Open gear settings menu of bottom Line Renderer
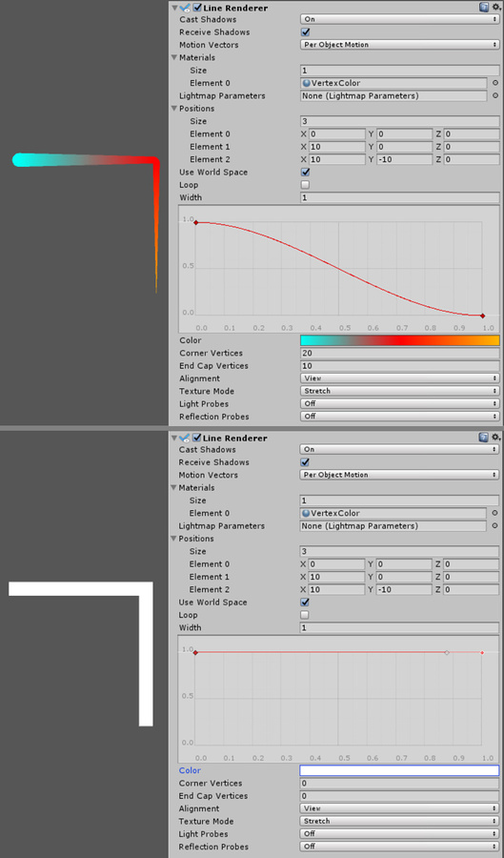The image size is (504, 858). (495, 438)
